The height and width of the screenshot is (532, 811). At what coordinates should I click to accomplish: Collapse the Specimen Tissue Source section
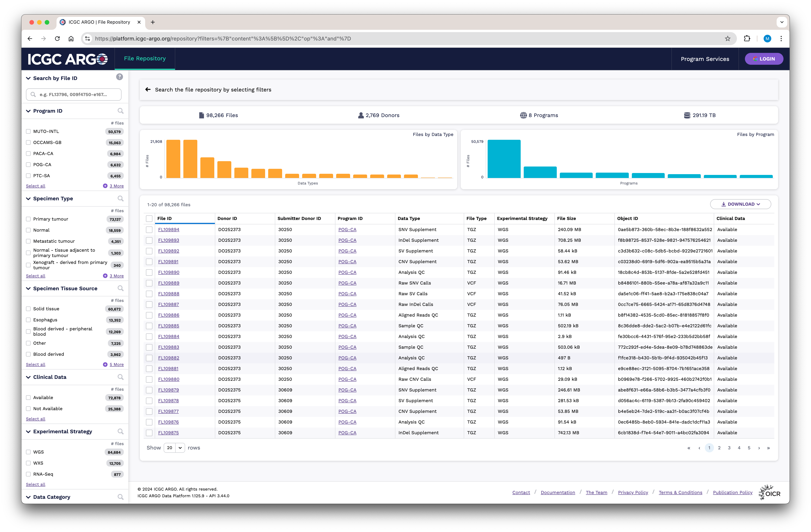28,289
